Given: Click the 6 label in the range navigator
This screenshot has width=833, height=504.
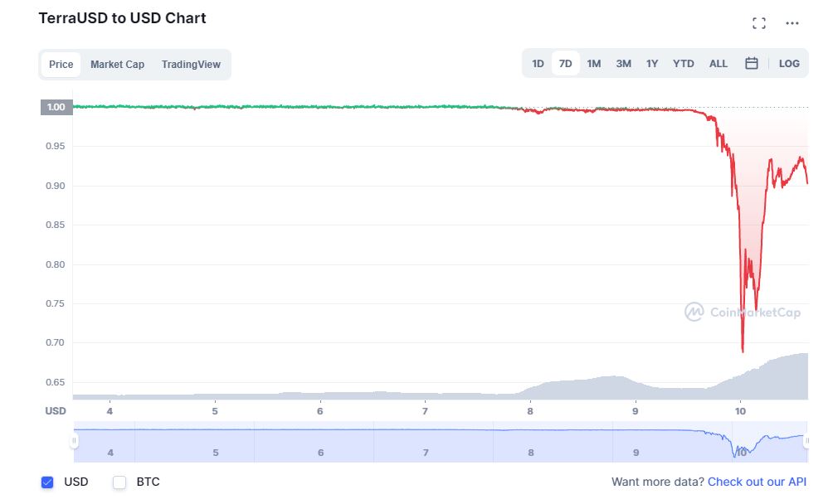Looking at the screenshot, I should [320, 453].
